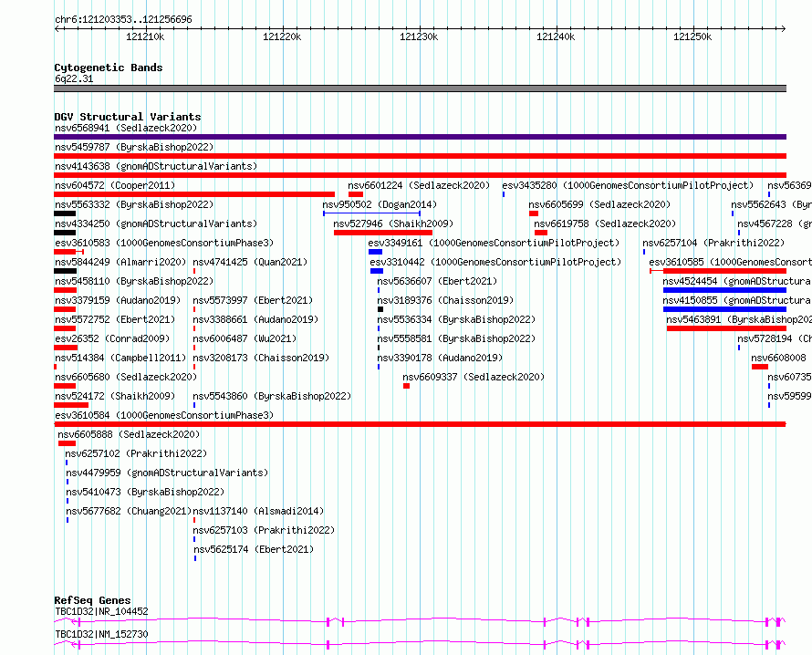Open nsv4143638 (gnomADStructuralVariants) entry
This screenshot has height=655, width=812.
click(156, 166)
